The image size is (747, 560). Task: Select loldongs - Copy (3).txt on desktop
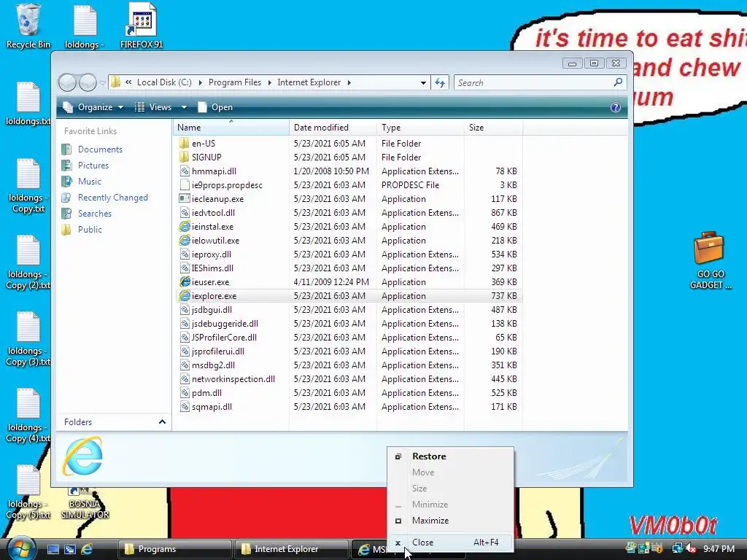28,338
